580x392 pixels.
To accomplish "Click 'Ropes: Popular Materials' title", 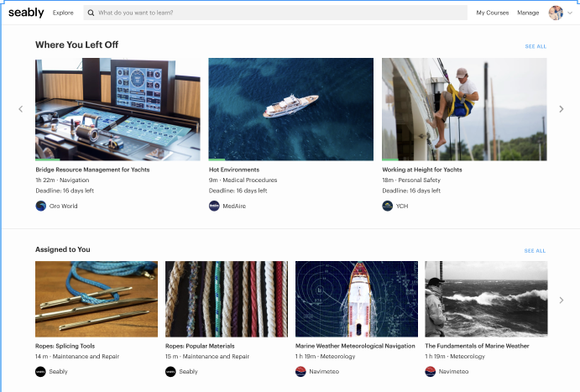I will pos(200,346).
